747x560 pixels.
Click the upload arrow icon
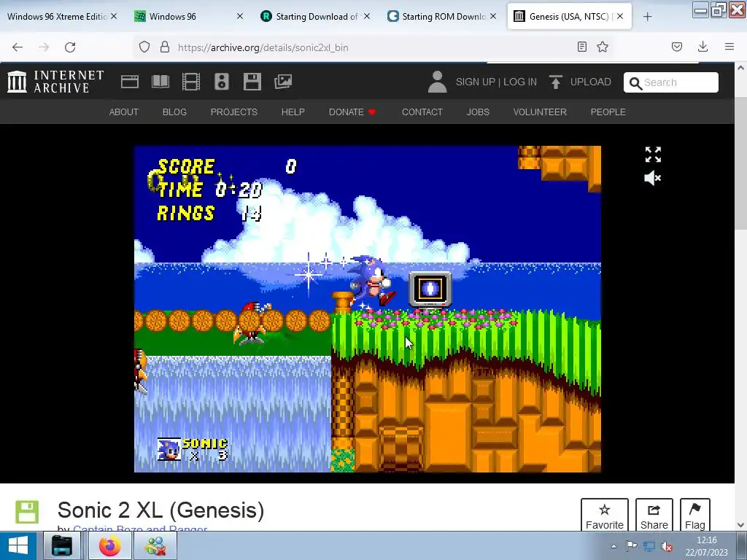point(555,82)
